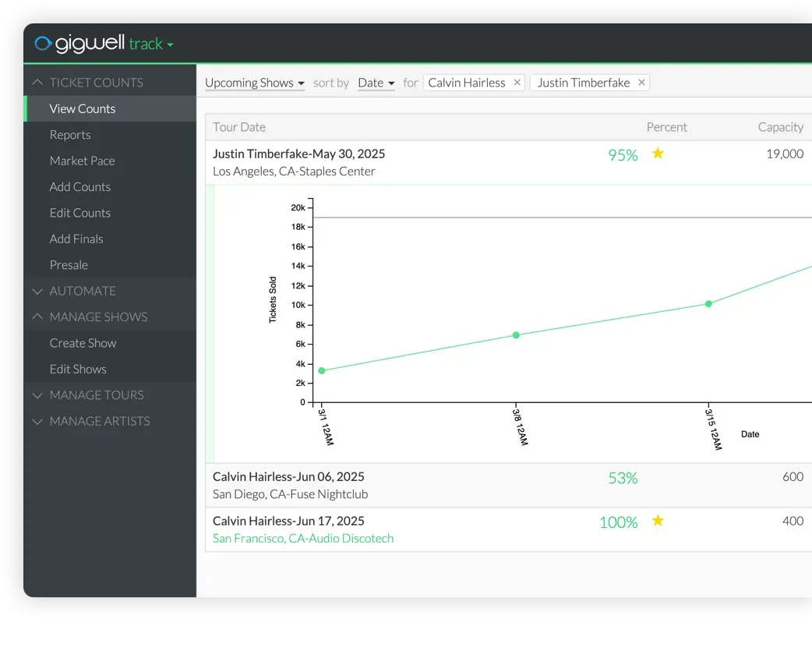Click San Diego, CA-Fuse Nightclub text
The width and height of the screenshot is (812, 672).
click(290, 494)
